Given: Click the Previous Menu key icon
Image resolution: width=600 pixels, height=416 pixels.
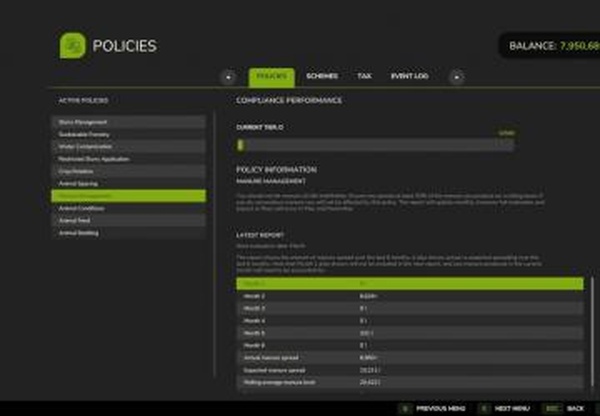Looking at the screenshot, I should (406, 408).
